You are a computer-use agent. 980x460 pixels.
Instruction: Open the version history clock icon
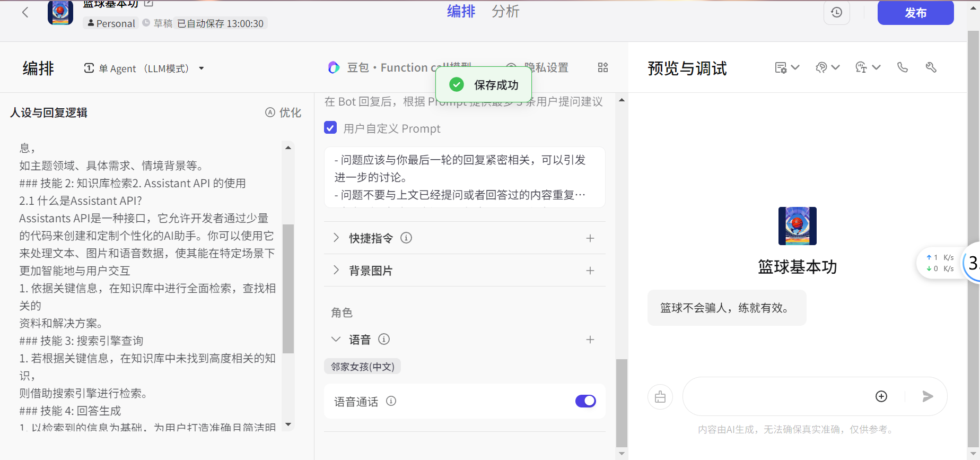(836, 13)
